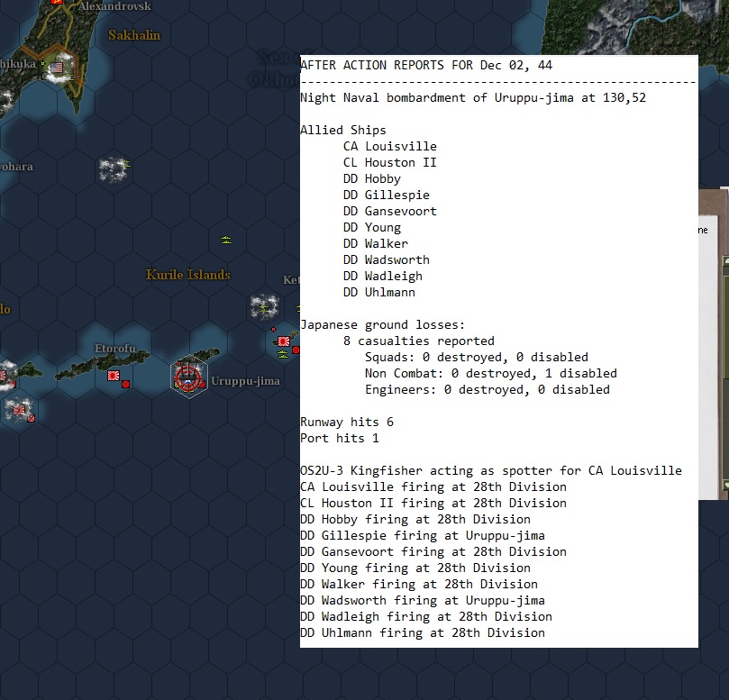Select the yellow ship task force north of Kurile Islands

226,240
